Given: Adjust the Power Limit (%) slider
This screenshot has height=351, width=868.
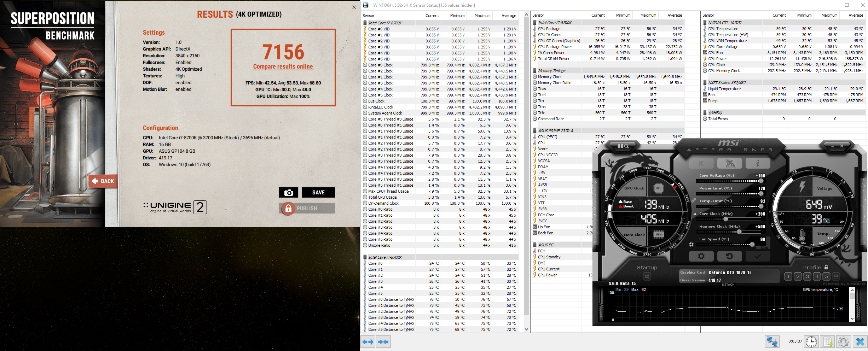Looking at the screenshot, I should click(729, 194).
